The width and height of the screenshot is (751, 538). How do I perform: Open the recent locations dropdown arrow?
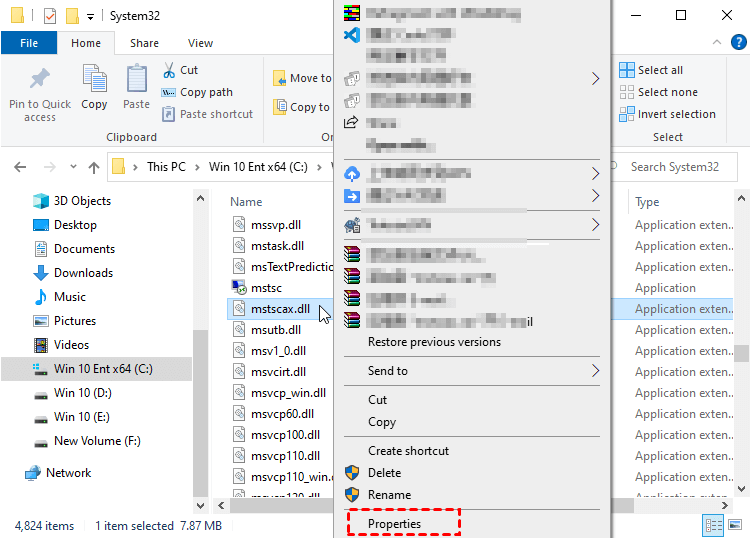point(73,167)
